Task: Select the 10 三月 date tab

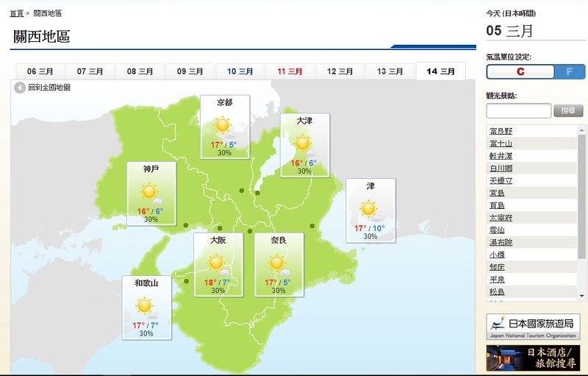Action: point(240,71)
